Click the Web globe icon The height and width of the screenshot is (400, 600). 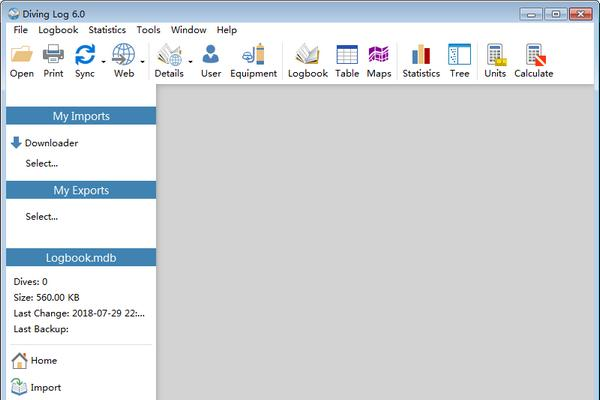(124, 54)
